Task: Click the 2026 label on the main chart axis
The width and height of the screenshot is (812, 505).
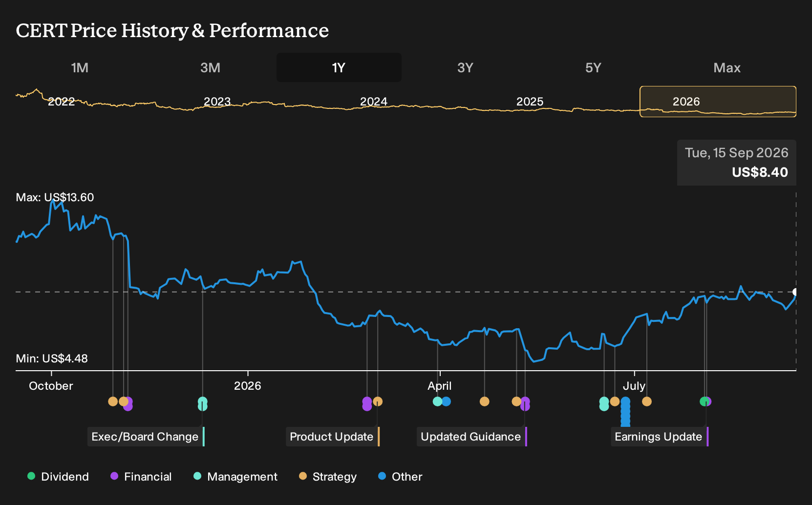Action: tap(248, 386)
